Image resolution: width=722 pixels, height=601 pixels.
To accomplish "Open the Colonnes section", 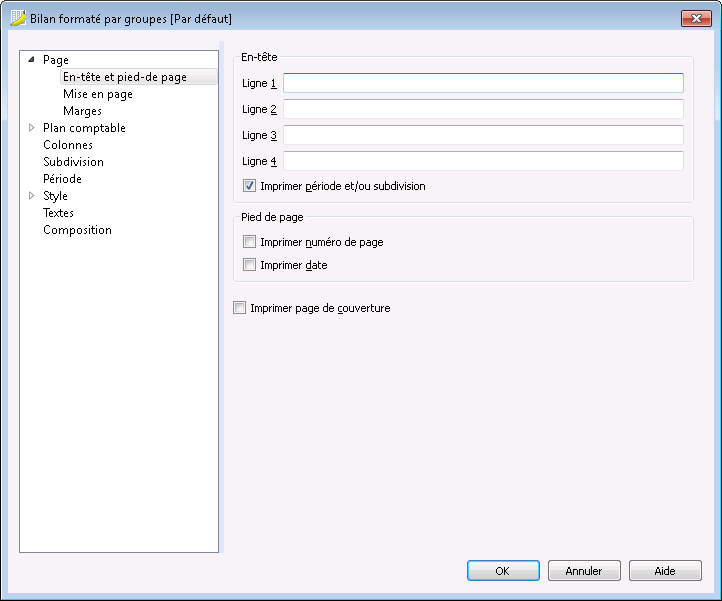I will coord(68,145).
